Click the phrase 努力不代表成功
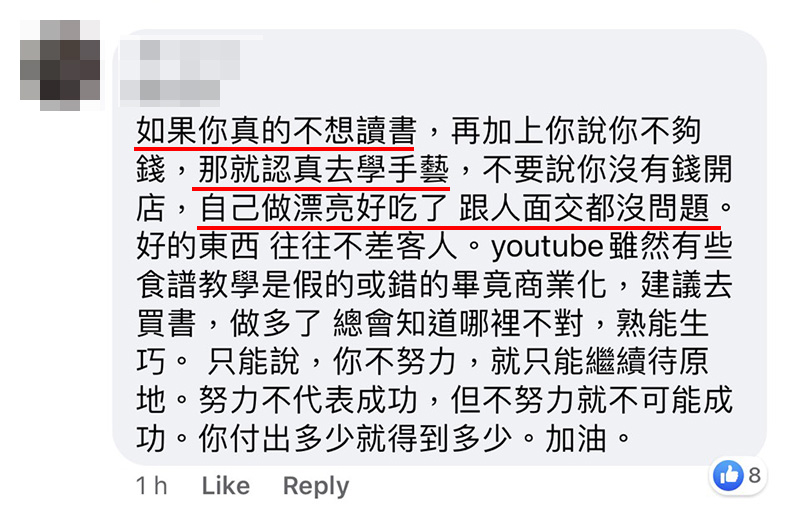800x516 pixels. 308,400
